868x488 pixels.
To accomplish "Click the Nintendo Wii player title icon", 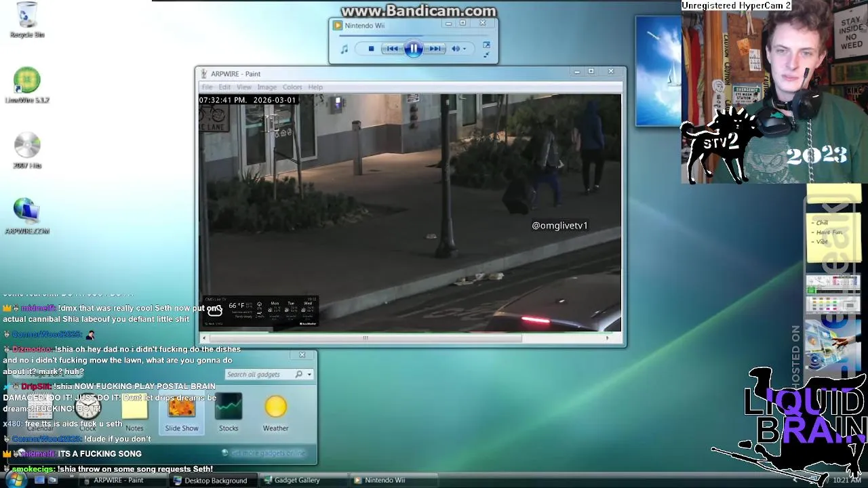I will [x=337, y=25].
